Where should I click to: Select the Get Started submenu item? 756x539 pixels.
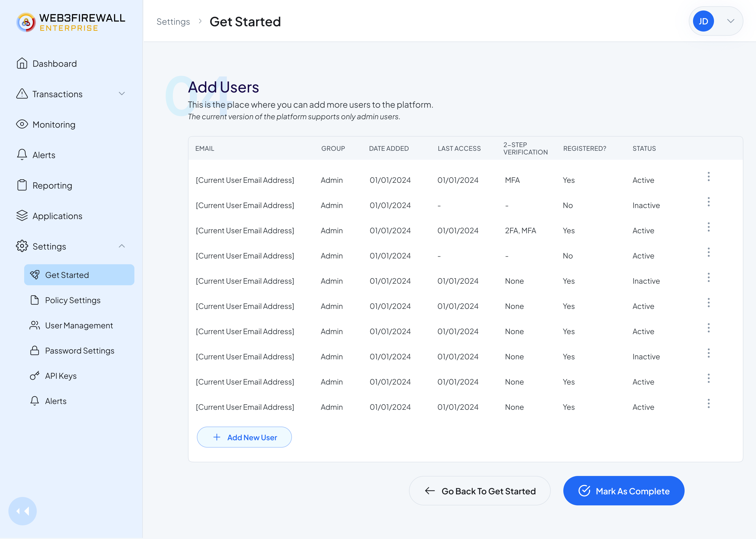(x=79, y=275)
